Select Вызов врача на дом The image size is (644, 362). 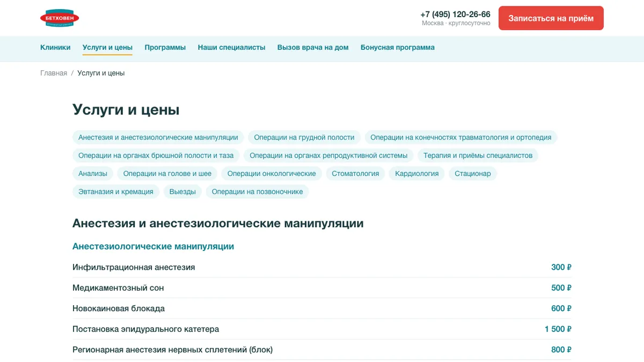coord(313,47)
